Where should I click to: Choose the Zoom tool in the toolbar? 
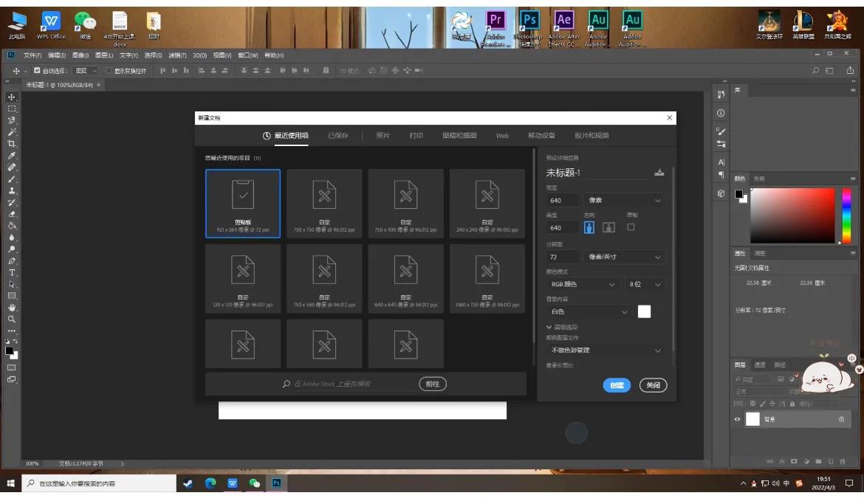12,319
